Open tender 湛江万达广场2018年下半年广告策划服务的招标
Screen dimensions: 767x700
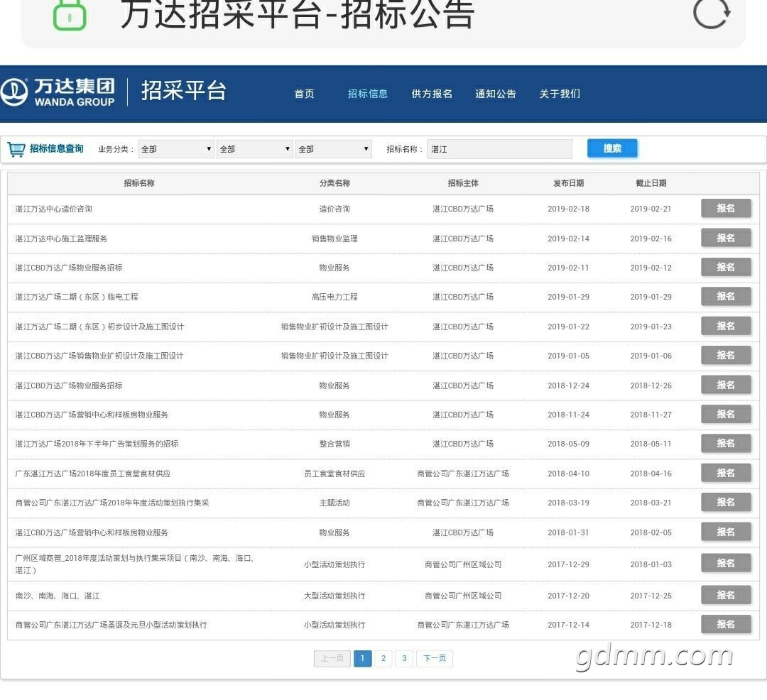(x=97, y=444)
